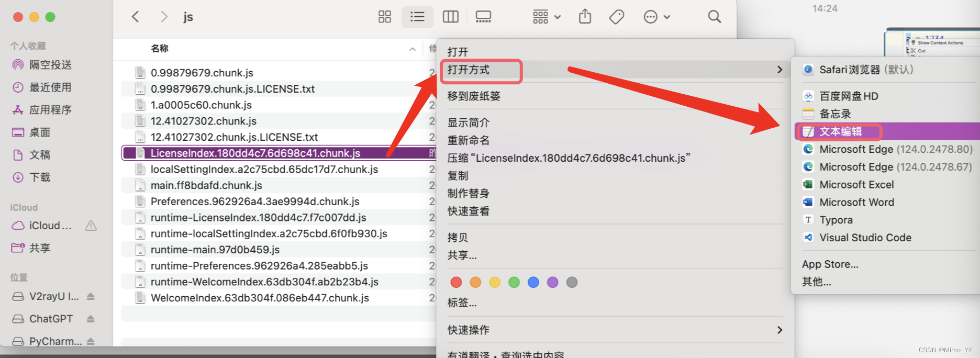Open the 下载 folder in sidebar

[40, 177]
